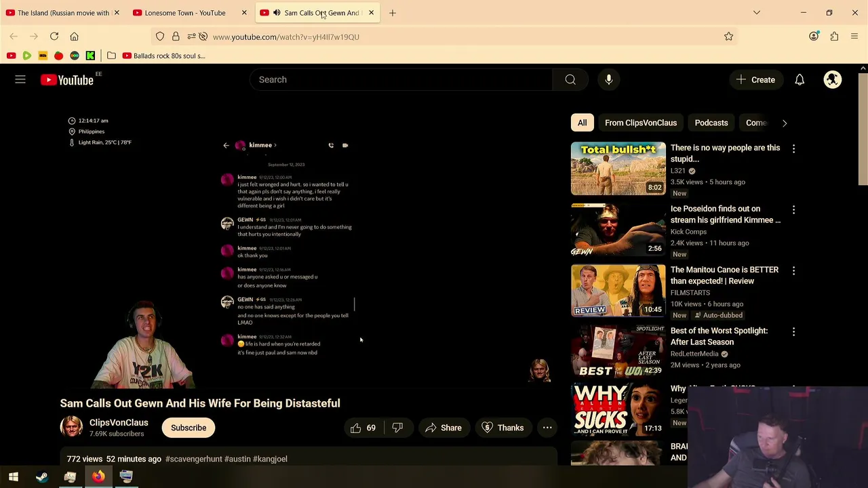Viewport: 868px width, 488px height.
Task: Open the Windows Start menu
Action: pos(14,477)
